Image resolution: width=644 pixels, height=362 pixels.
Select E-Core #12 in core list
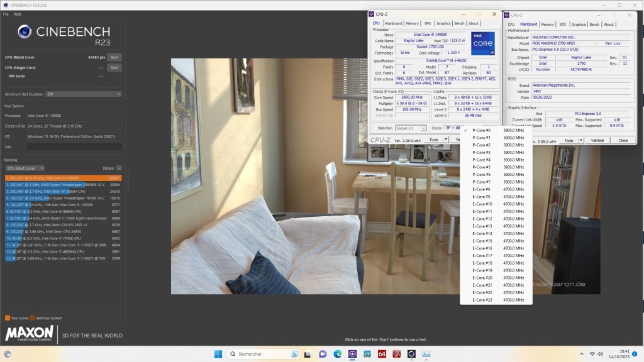point(496,219)
